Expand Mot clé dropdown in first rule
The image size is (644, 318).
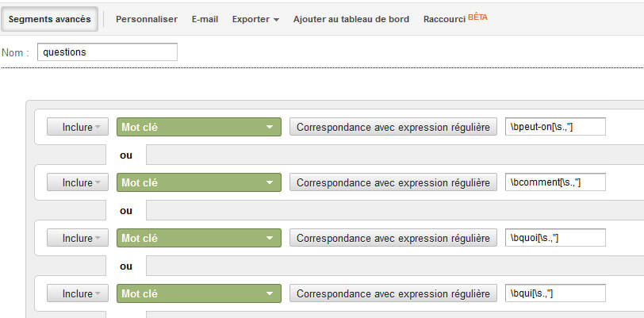tap(199, 127)
